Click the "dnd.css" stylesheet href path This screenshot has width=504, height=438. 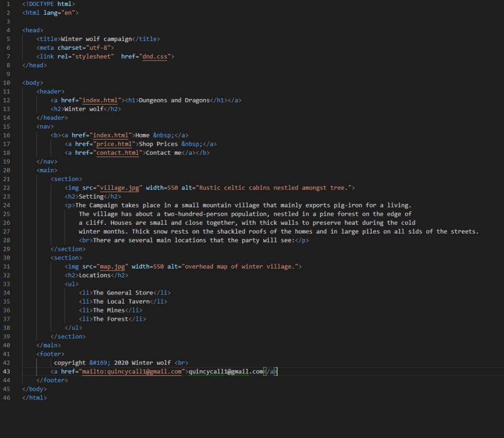tap(155, 57)
